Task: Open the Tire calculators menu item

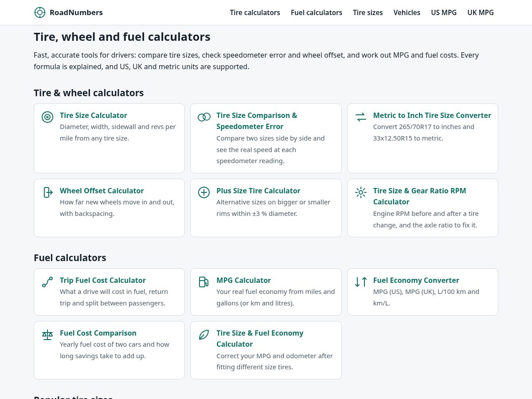Action: coord(255,12)
